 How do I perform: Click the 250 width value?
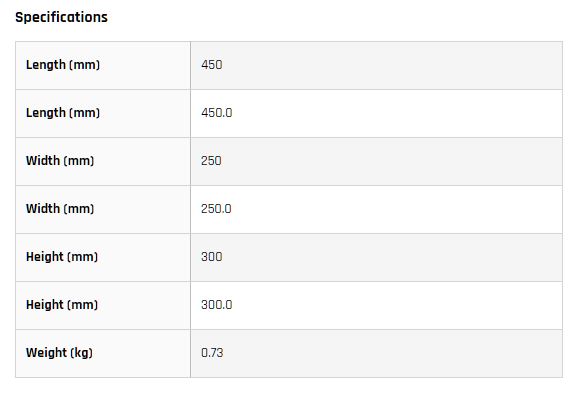pyautogui.click(x=212, y=161)
